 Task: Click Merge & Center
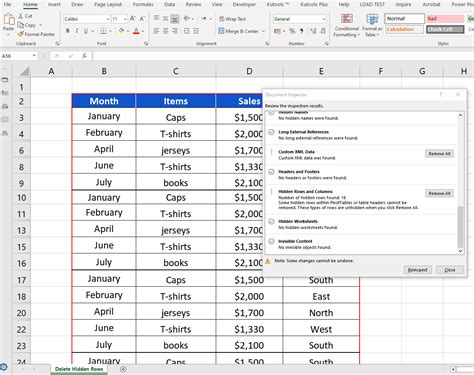coord(239,31)
